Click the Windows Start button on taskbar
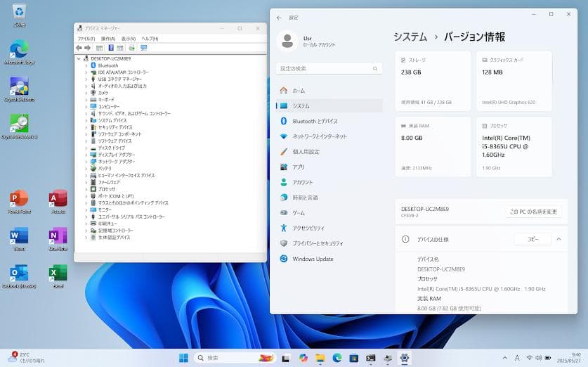This screenshot has height=367, width=588. [x=184, y=358]
